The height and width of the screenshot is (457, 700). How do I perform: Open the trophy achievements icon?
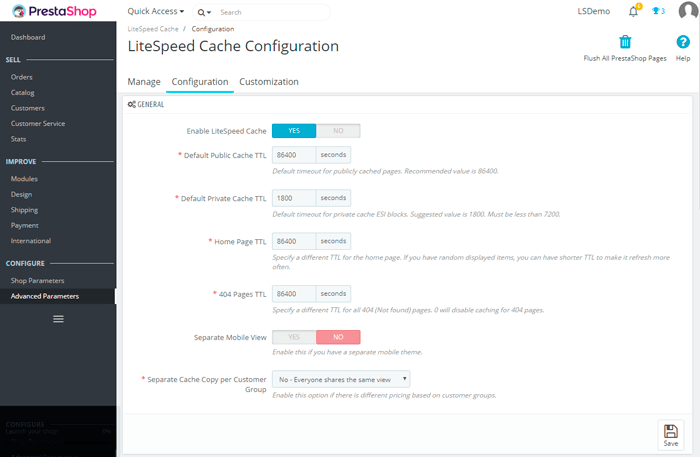[x=657, y=12]
